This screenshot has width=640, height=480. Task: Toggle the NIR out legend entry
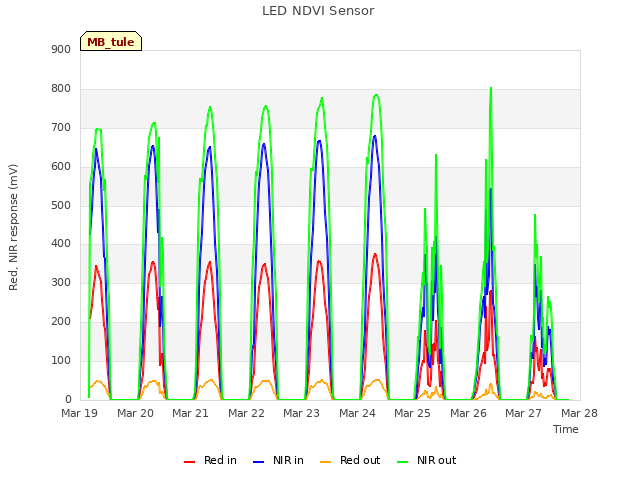pyautogui.click(x=427, y=460)
